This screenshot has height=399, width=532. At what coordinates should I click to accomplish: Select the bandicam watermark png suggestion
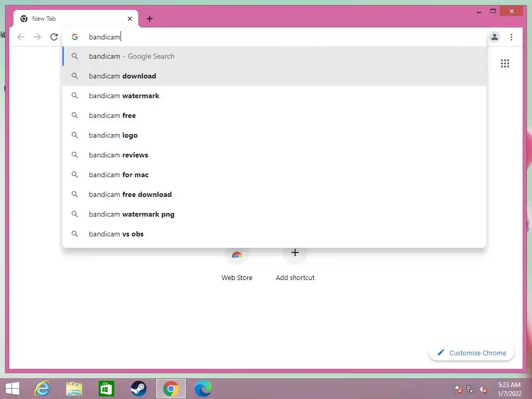(274, 214)
